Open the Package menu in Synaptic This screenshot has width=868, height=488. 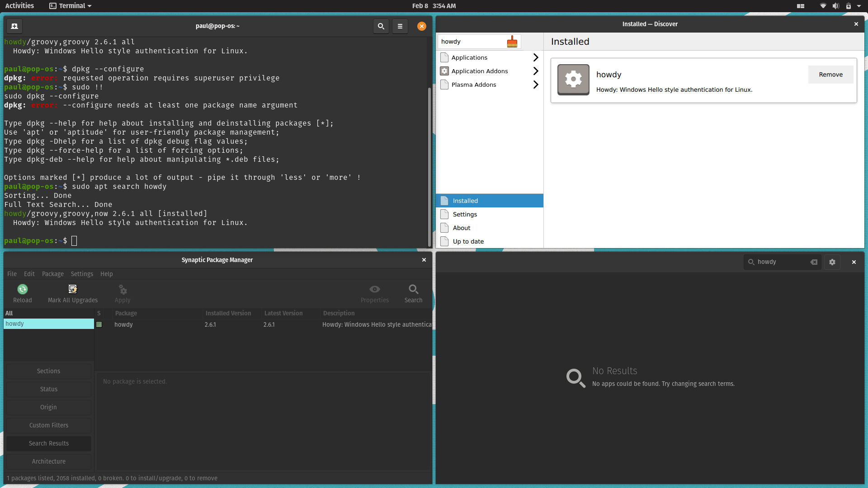(x=52, y=274)
